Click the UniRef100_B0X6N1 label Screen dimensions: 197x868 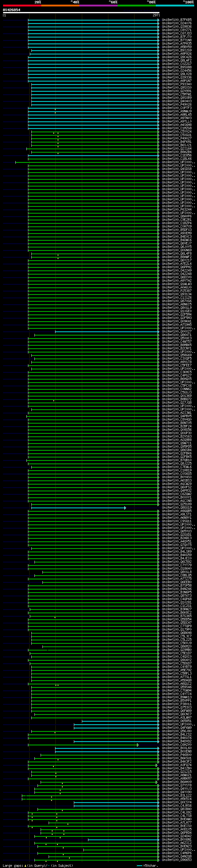pos(177,839)
